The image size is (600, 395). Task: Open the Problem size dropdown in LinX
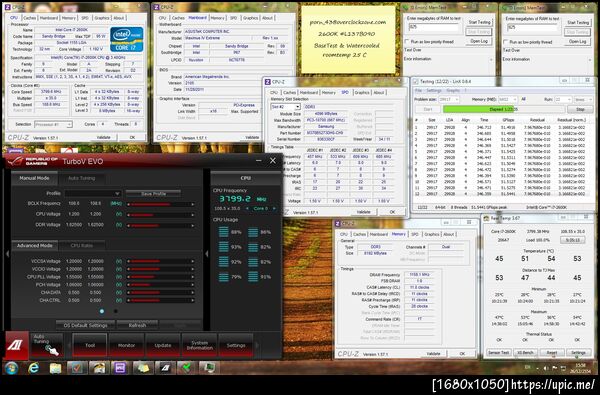(449, 100)
